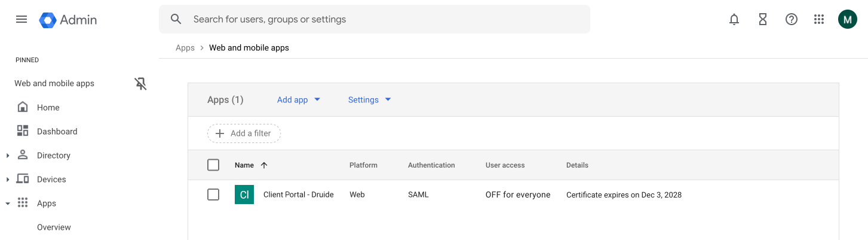
Task: Unpin Web and mobile apps
Action: 141,84
